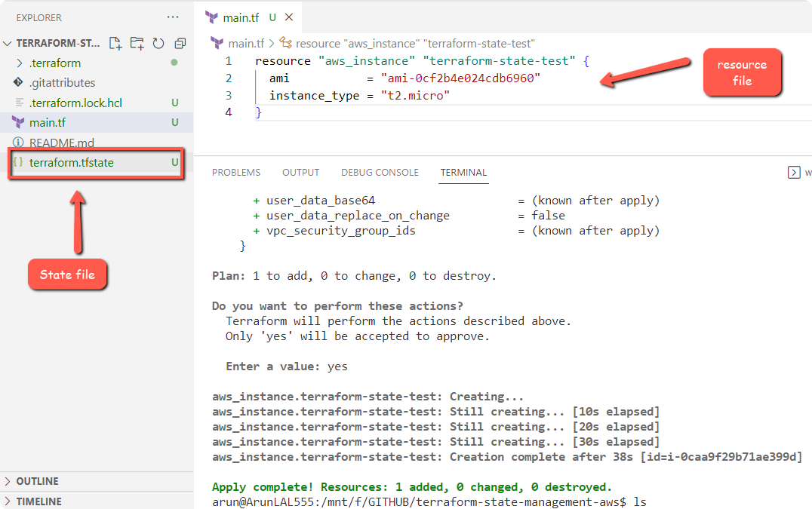Click the main.tf breadcrumb item

(x=248, y=43)
